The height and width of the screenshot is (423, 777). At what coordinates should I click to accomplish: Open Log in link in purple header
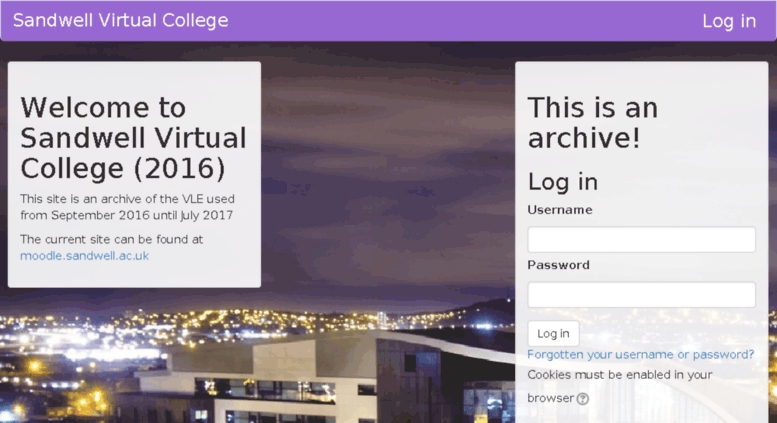(x=729, y=21)
